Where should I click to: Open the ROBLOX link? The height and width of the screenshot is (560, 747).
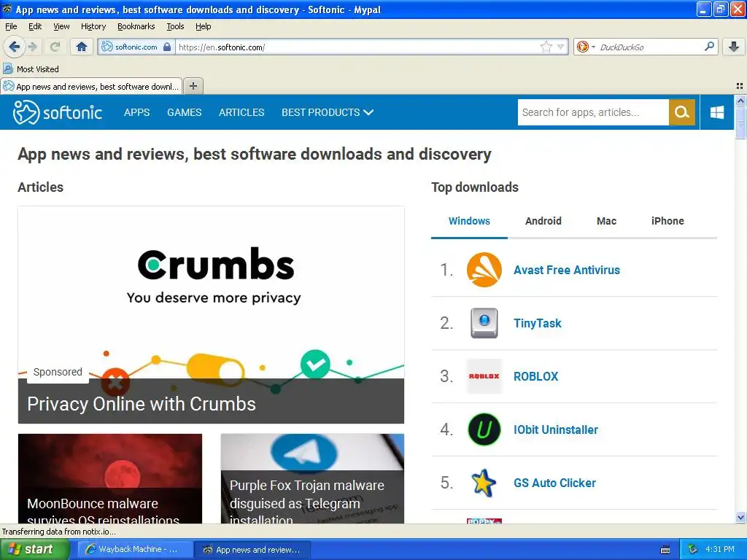click(535, 376)
